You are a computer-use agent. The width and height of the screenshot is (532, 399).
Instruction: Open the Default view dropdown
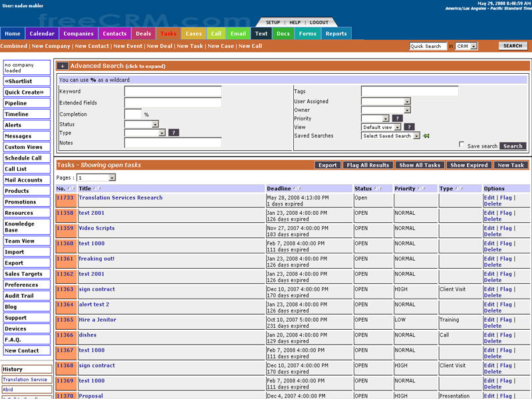381,127
